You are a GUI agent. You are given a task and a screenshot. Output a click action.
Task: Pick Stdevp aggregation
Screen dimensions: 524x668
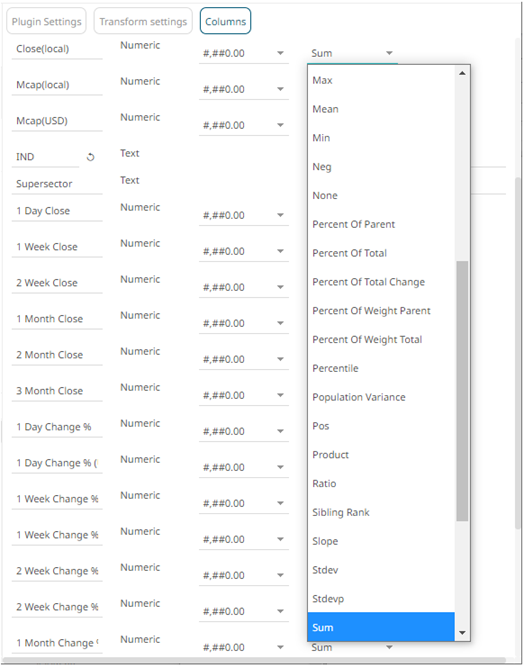click(x=381, y=599)
